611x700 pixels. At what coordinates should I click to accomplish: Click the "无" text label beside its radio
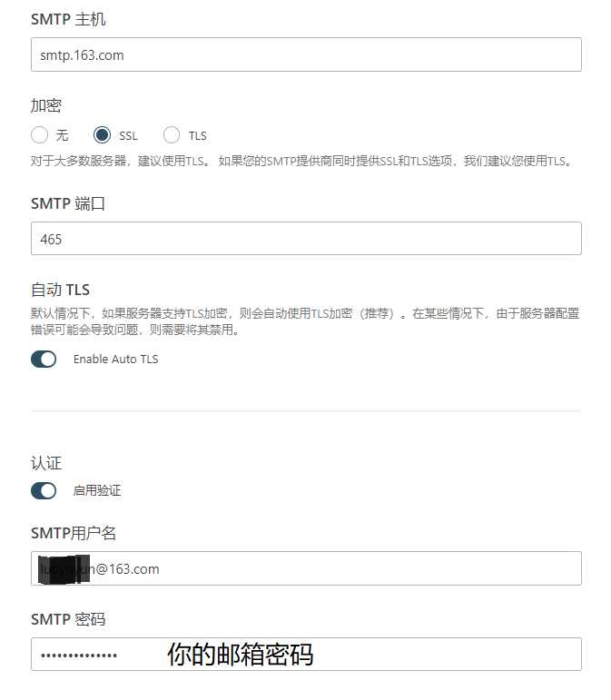62,135
